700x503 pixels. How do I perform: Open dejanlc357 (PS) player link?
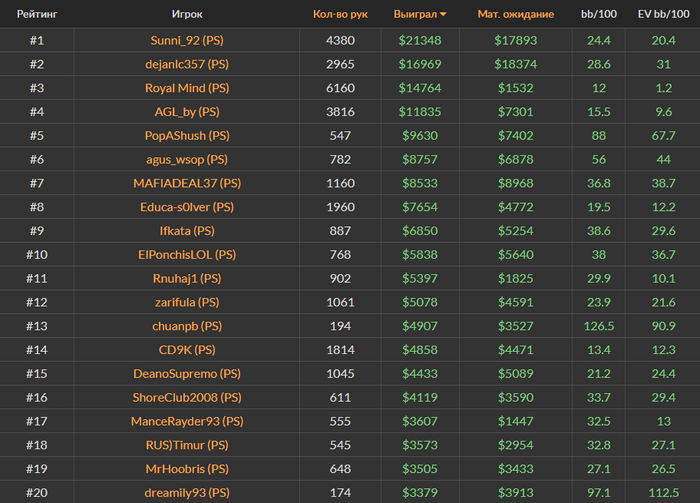pos(186,64)
